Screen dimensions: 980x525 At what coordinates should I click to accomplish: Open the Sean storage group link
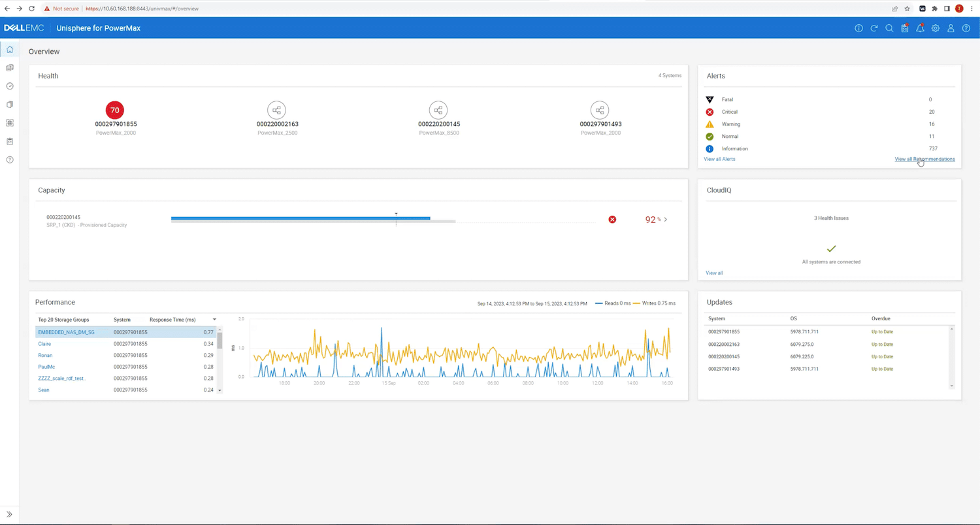point(44,390)
